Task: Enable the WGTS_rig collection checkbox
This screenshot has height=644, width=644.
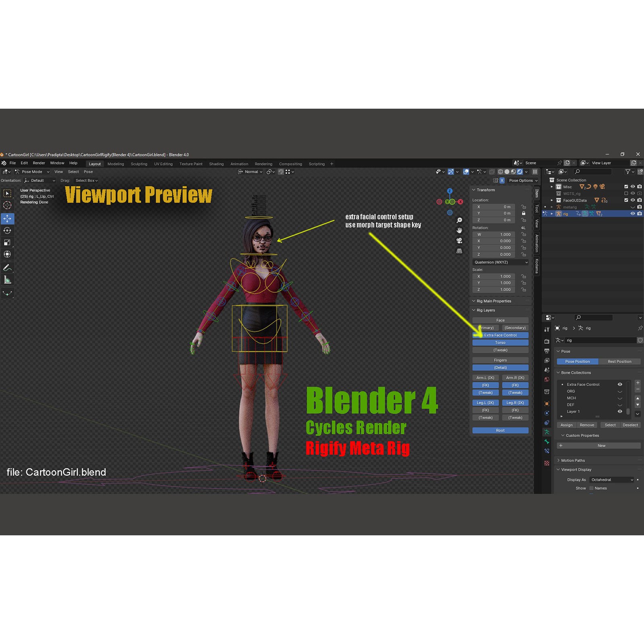Action: 626,194
